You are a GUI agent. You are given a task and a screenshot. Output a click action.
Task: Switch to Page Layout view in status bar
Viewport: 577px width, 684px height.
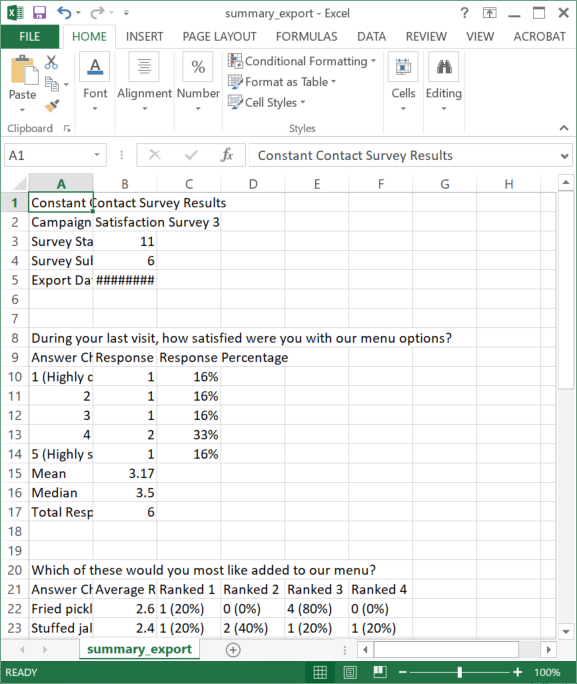click(350, 672)
